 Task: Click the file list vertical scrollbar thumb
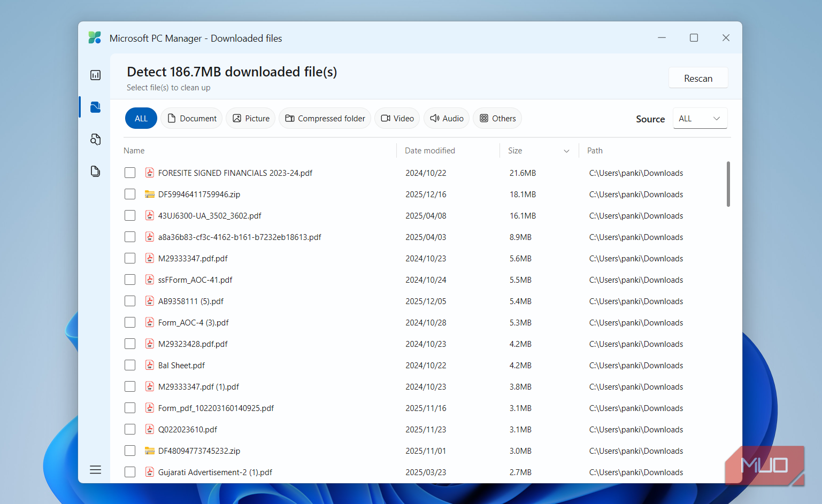tap(728, 184)
